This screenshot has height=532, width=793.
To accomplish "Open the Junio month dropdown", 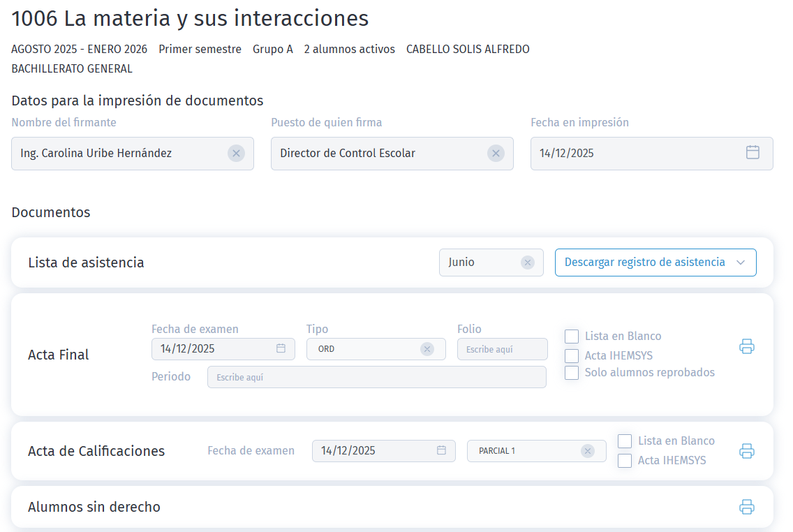I will [x=491, y=263].
